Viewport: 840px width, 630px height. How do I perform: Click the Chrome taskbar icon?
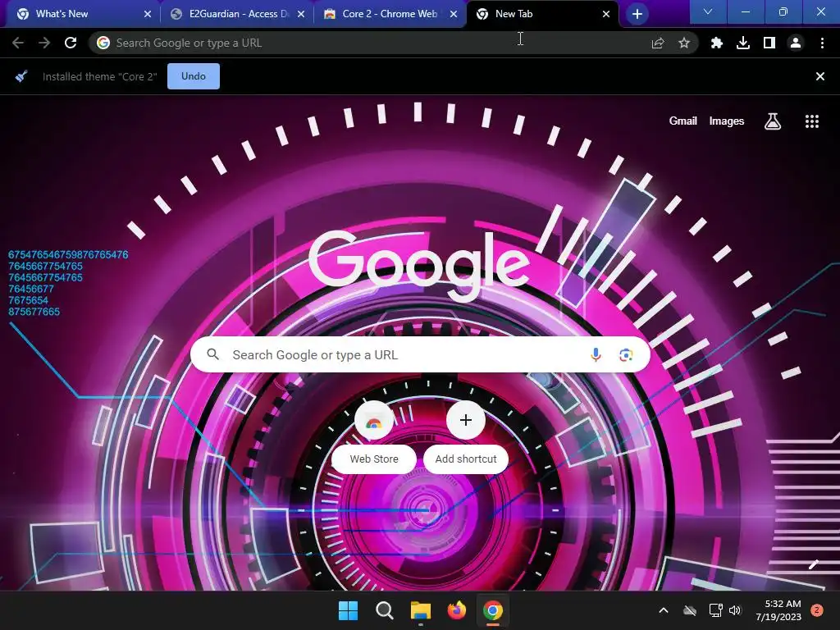493,610
